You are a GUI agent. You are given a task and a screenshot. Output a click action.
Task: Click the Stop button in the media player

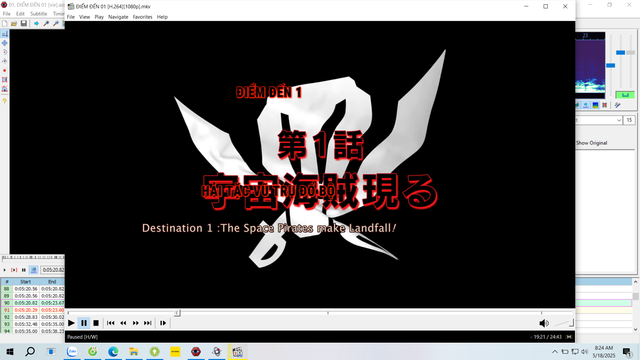point(96,323)
